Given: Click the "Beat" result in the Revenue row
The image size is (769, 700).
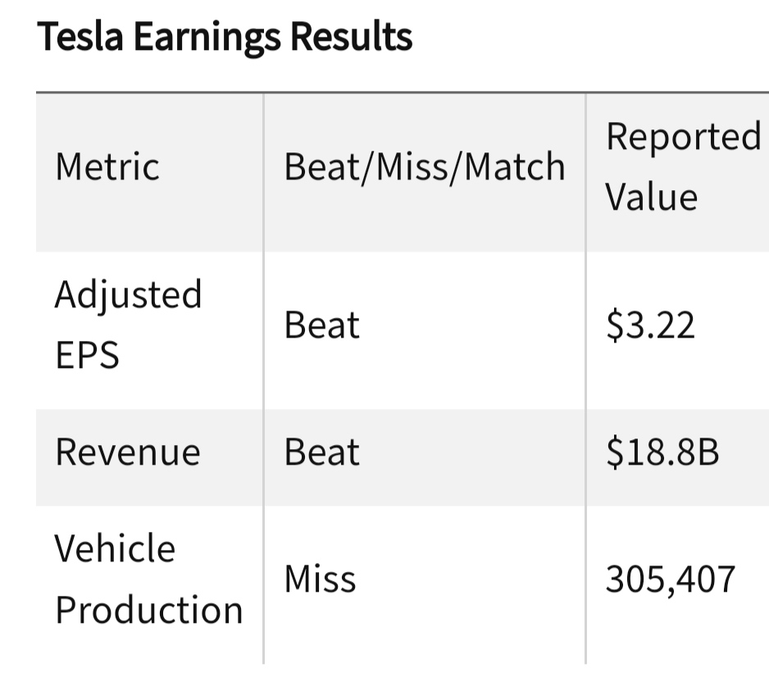Looking at the screenshot, I should (321, 452).
